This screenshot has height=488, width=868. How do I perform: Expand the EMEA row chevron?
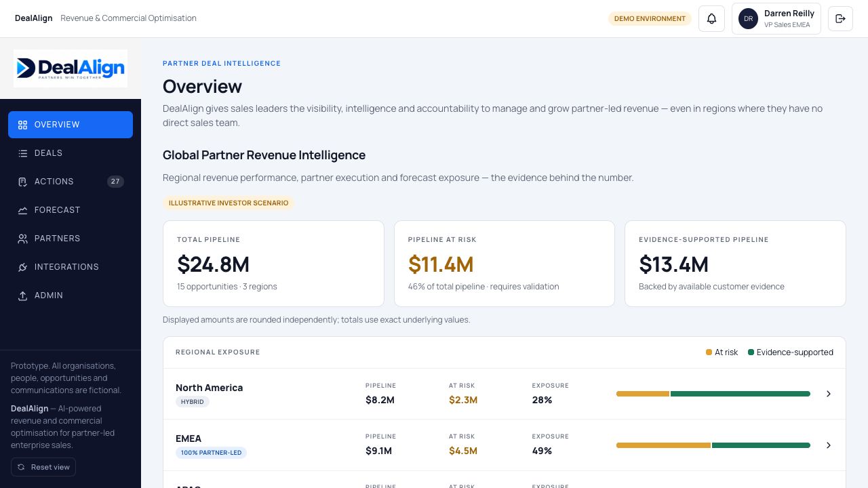tap(828, 445)
